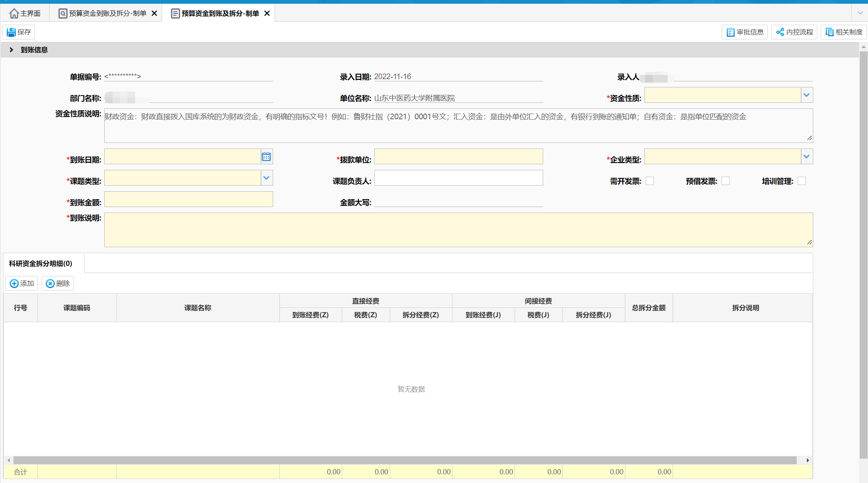
Task: Click the 删除 delete button
Action: coord(58,283)
